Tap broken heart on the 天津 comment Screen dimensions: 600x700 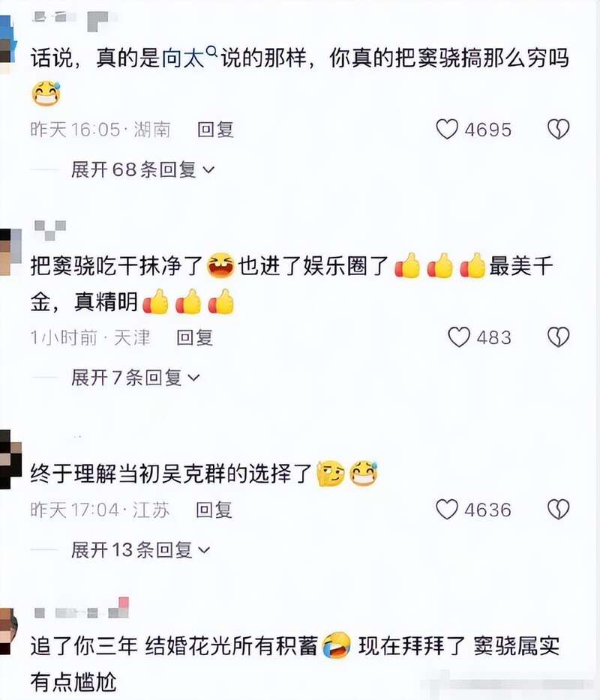pyautogui.click(x=558, y=337)
